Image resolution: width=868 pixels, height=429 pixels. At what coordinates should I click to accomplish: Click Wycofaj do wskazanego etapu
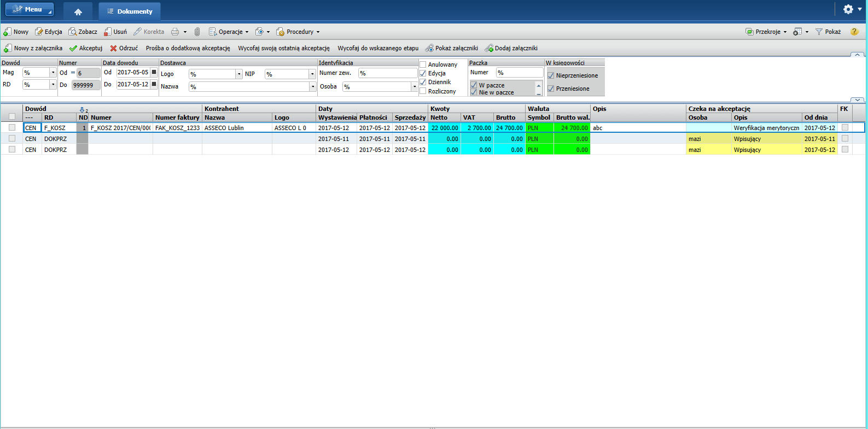[378, 48]
